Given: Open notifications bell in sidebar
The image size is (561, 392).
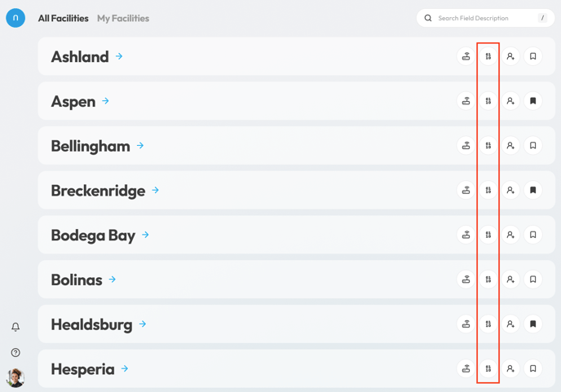Looking at the screenshot, I should pos(15,327).
